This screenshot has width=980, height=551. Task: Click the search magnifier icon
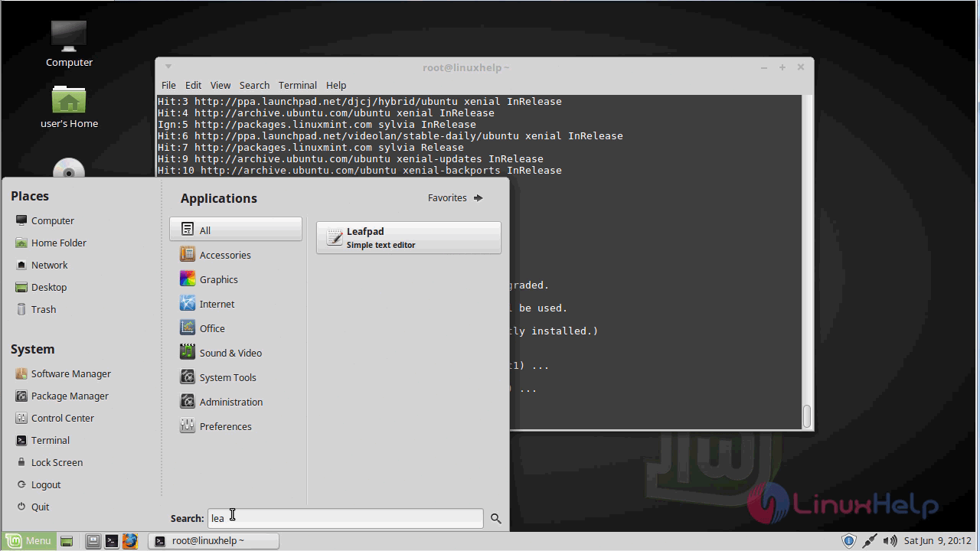click(x=496, y=519)
